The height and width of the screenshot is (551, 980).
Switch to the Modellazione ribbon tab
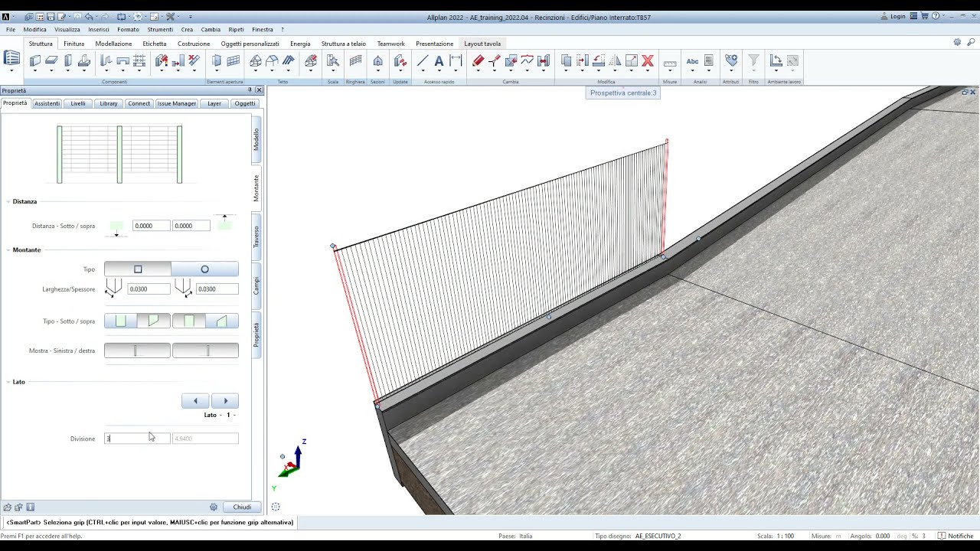[x=113, y=44]
